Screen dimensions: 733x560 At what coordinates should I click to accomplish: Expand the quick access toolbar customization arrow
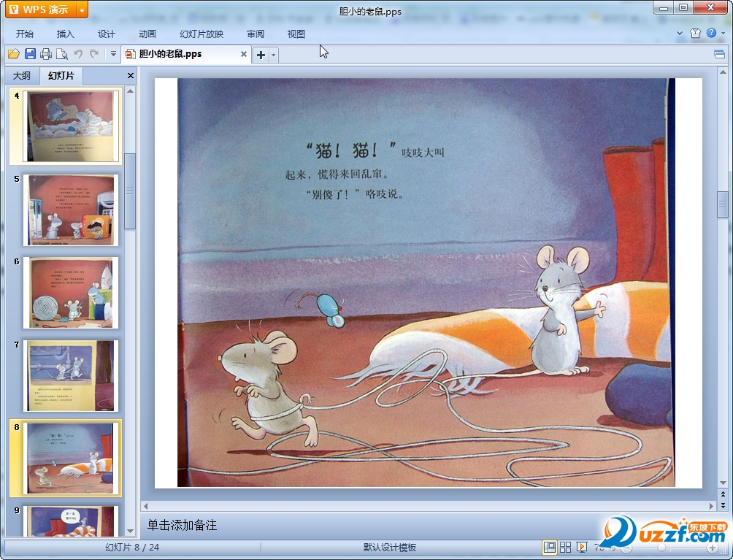pos(113,54)
